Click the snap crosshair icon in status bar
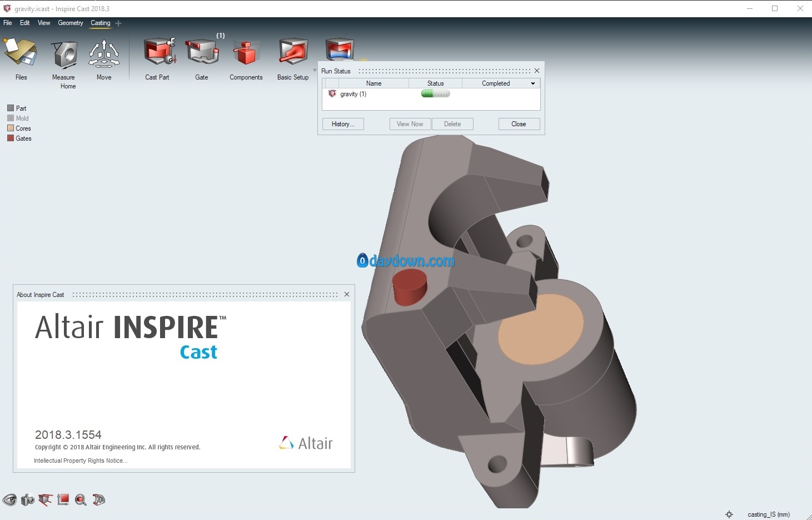This screenshot has width=812, height=520. coord(729,514)
